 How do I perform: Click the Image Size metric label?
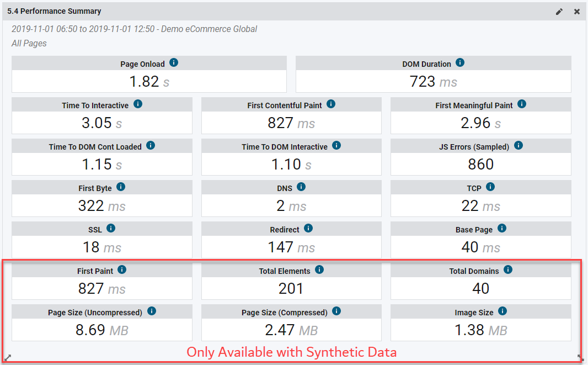tap(474, 313)
